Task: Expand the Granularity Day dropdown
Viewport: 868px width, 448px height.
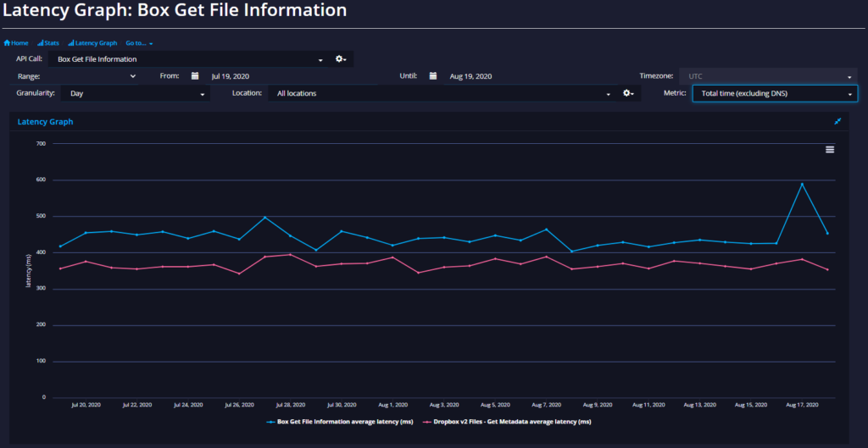Action: [136, 93]
